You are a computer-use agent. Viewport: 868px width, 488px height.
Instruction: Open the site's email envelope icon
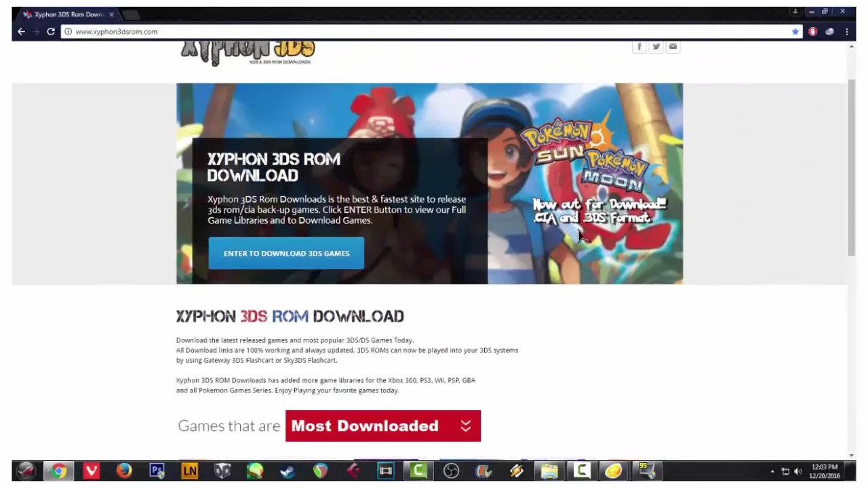[x=673, y=47]
